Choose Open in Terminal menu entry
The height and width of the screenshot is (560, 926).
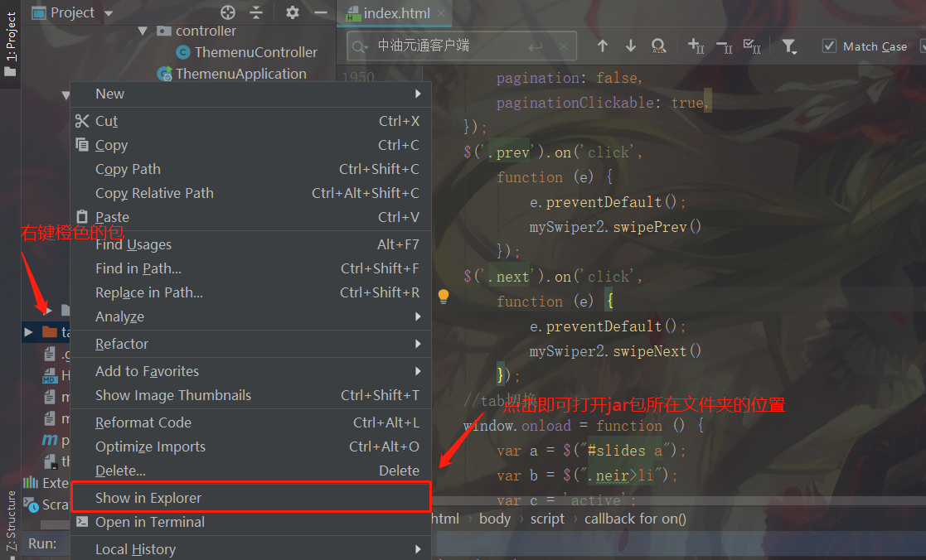coord(251,522)
